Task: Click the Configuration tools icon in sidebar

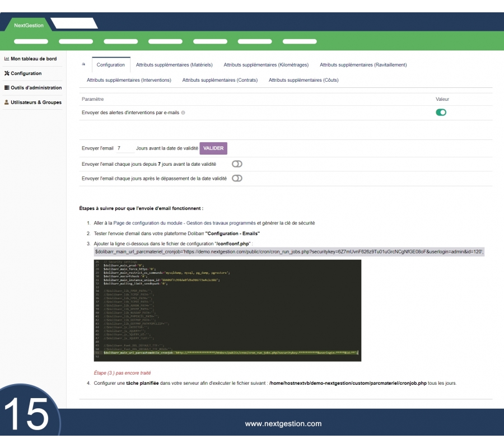Action: click(7, 73)
